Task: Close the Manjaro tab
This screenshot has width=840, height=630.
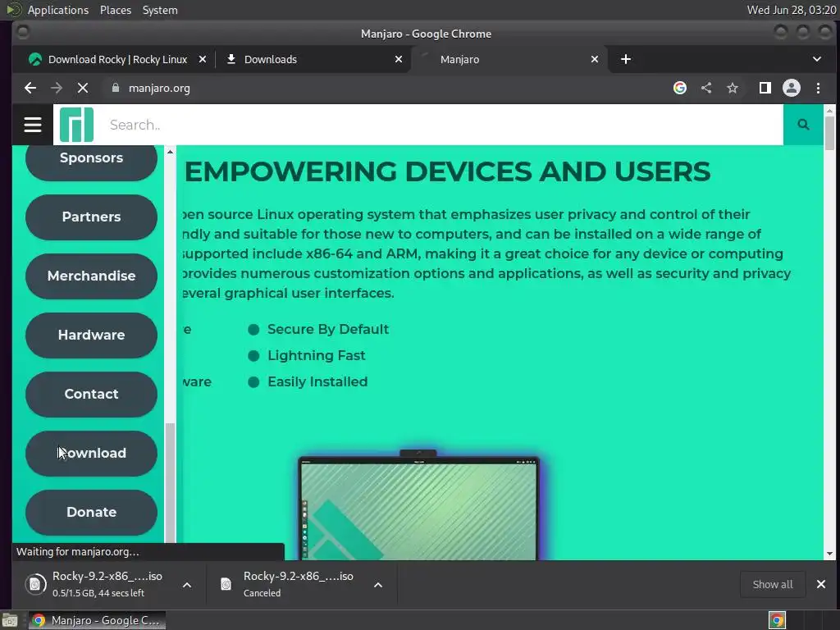Action: tap(595, 59)
